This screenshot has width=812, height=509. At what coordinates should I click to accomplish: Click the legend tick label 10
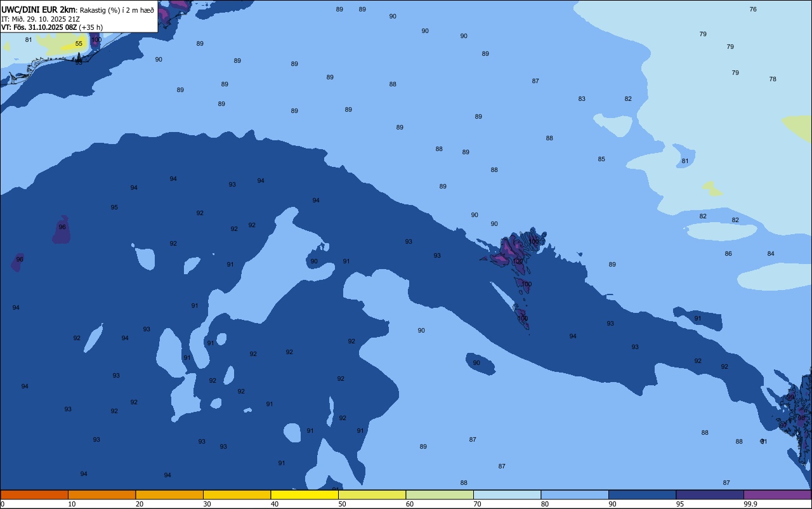pos(72,504)
